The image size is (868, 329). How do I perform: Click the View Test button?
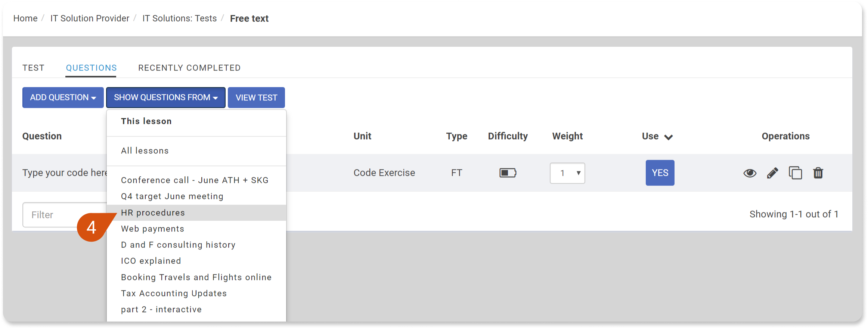coord(256,97)
